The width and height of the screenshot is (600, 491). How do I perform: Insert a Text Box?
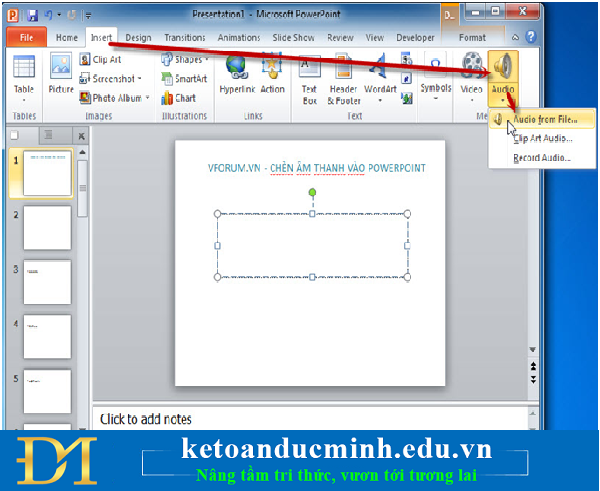pos(309,78)
